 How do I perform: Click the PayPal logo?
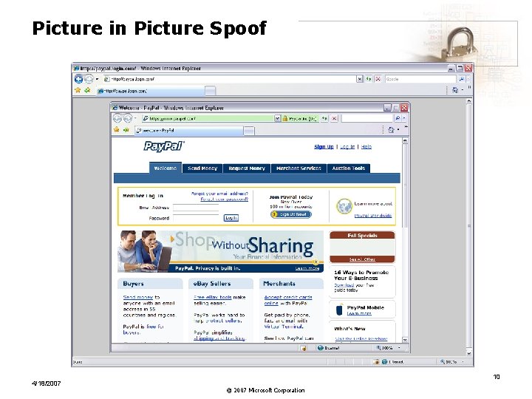tap(164, 146)
